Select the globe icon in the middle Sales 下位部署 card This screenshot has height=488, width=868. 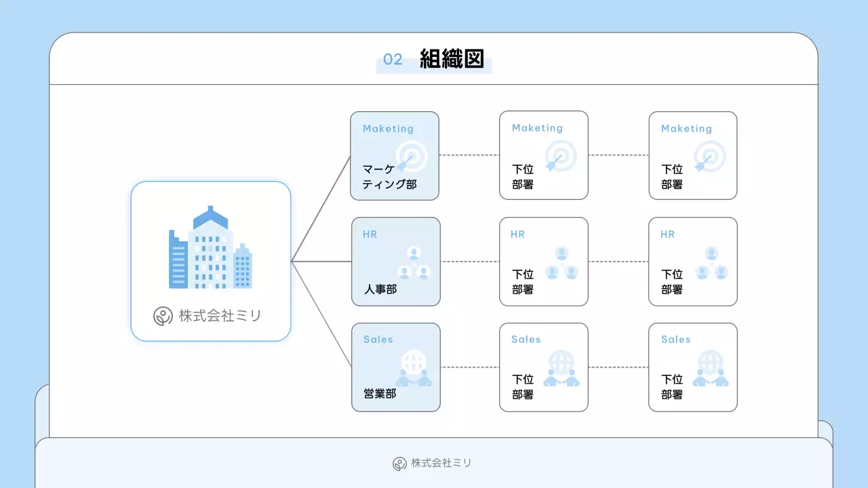click(561, 367)
